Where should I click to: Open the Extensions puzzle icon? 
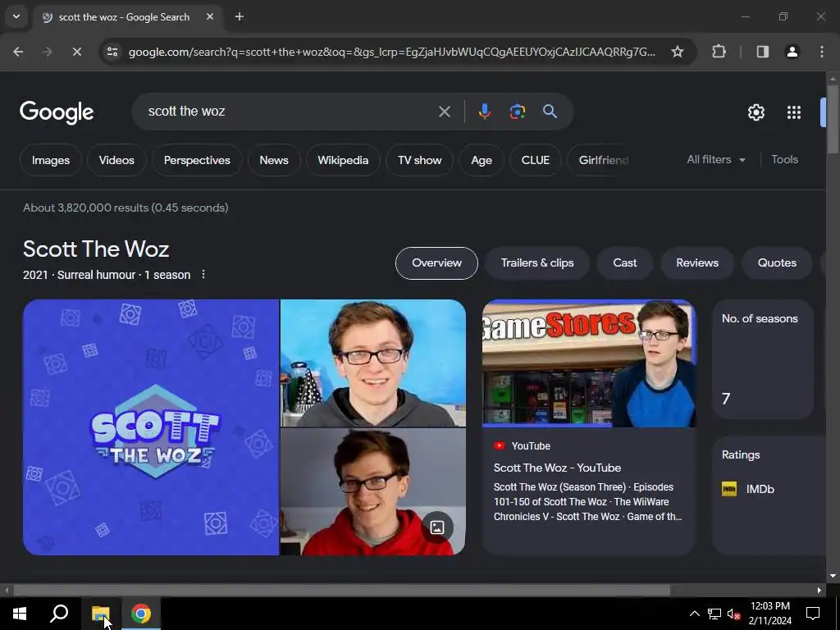pyautogui.click(x=719, y=52)
